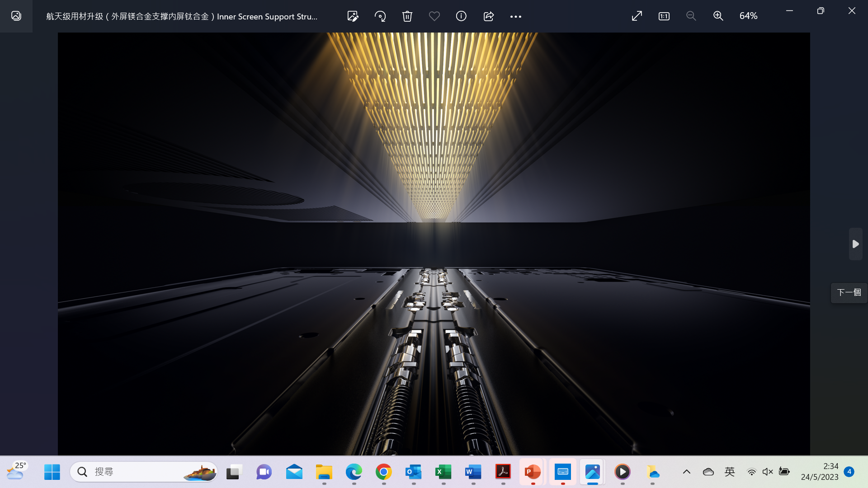
Task: Open the See more options menu
Action: click(515, 16)
